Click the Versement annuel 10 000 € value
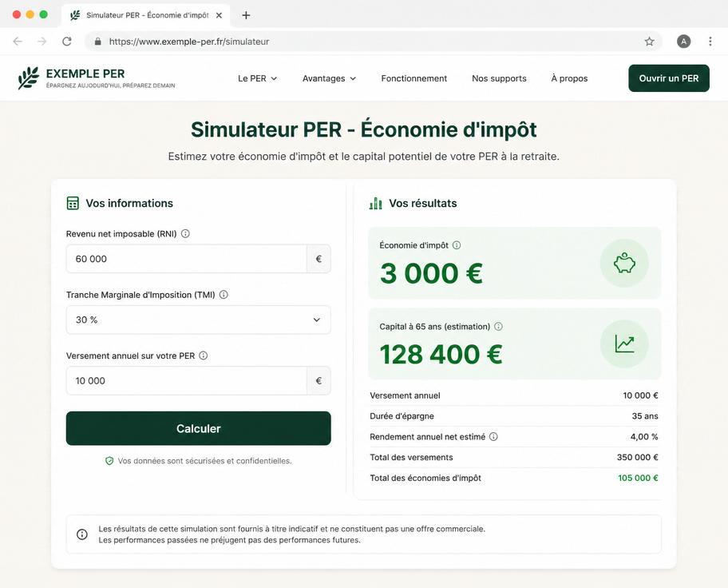Viewport: 728px width, 588px height. (x=640, y=395)
